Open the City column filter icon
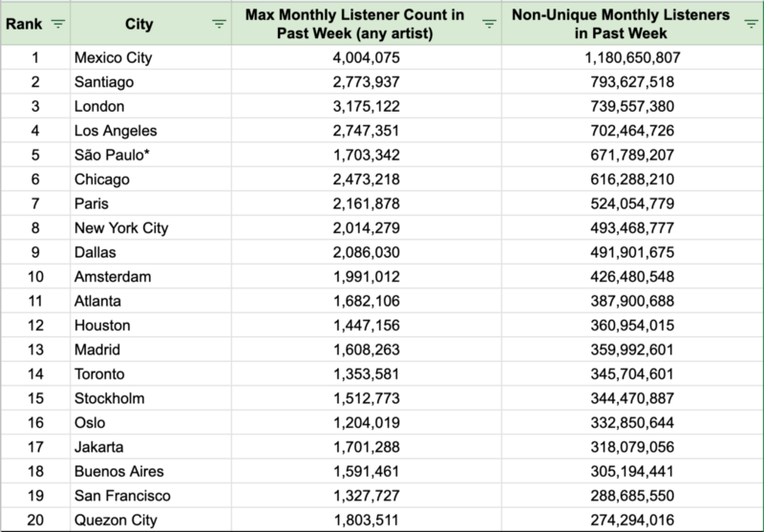764x532 pixels. coord(220,24)
